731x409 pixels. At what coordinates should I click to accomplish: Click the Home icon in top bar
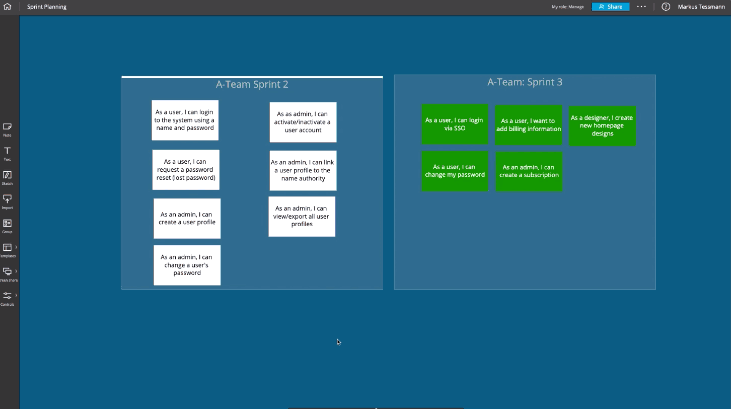pyautogui.click(x=8, y=6)
